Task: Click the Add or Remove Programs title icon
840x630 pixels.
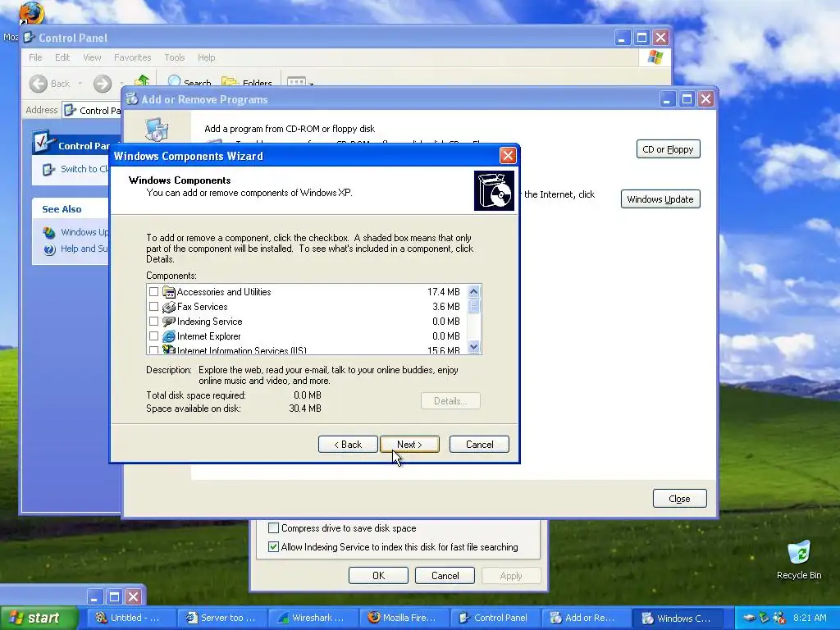Action: (x=132, y=99)
